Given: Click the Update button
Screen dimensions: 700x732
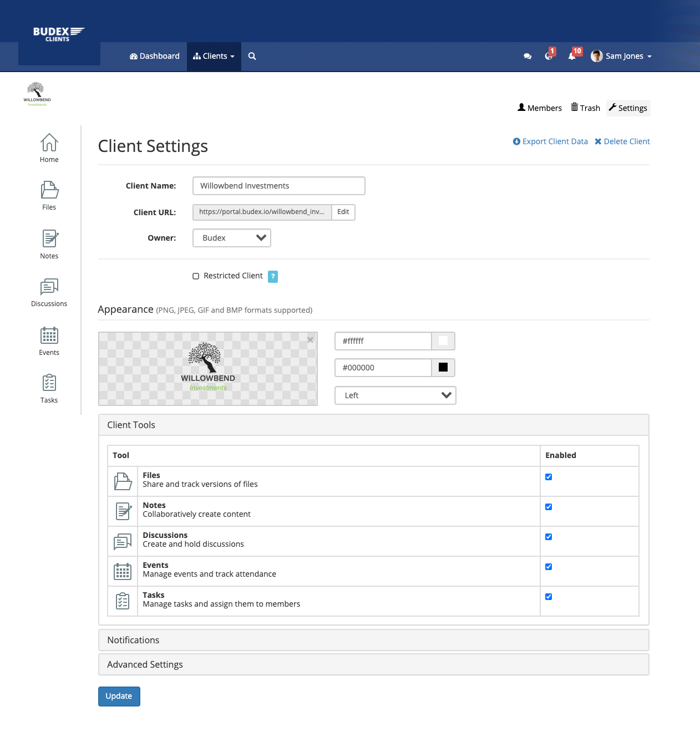Looking at the screenshot, I should coord(119,696).
